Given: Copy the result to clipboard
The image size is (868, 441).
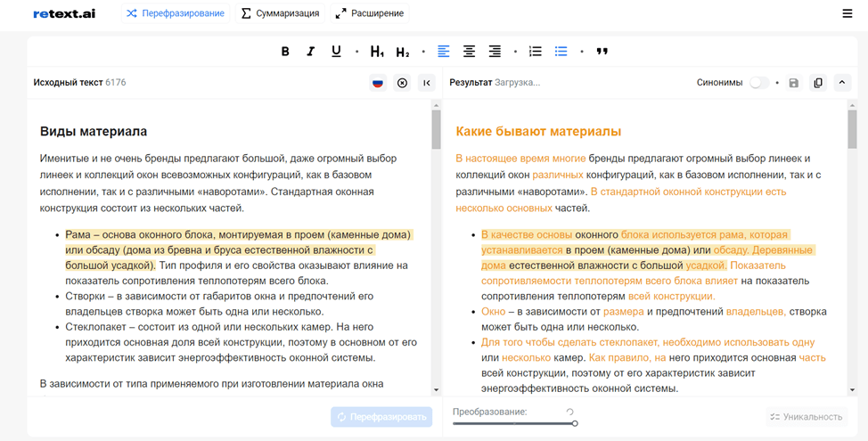Looking at the screenshot, I should [817, 83].
